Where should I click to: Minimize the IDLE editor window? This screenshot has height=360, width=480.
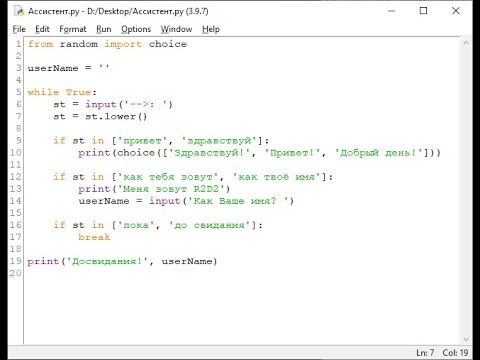coord(392,11)
